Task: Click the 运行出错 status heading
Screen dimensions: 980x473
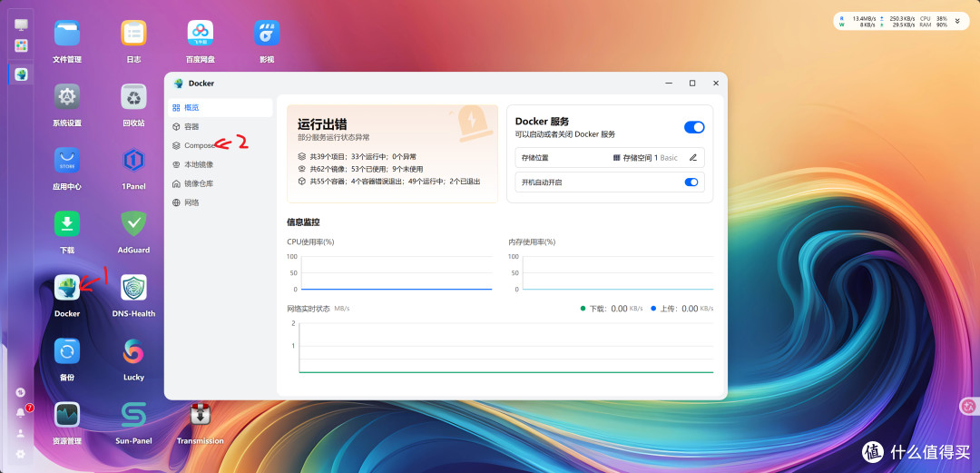Action: click(322, 123)
